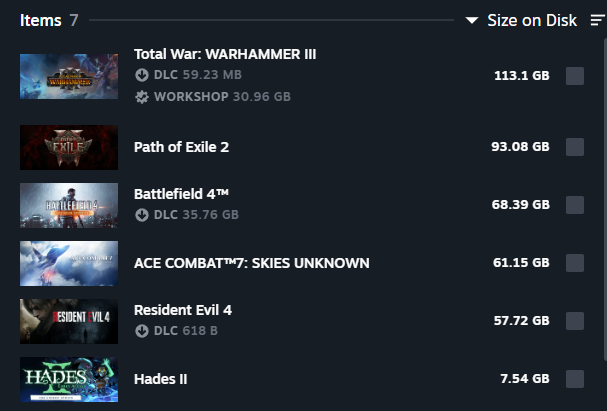Click the sort order icon beside Size on Disk
The image size is (607, 411).
coord(598,21)
